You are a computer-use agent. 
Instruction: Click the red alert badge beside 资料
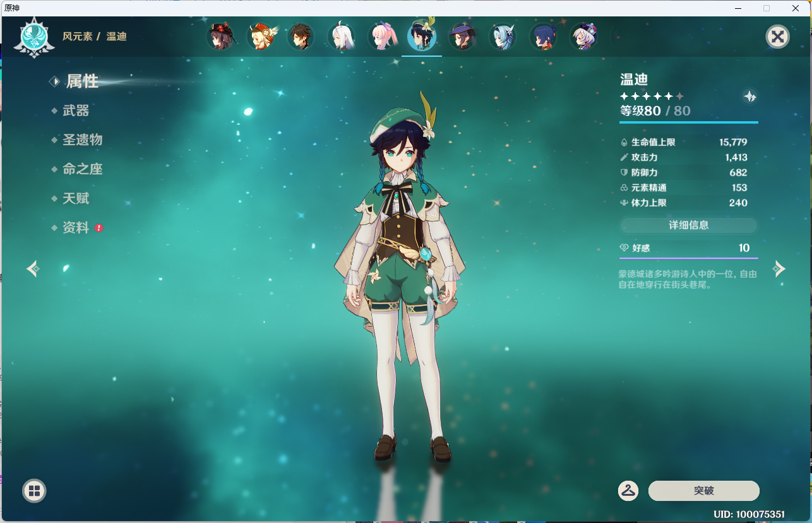(x=99, y=228)
